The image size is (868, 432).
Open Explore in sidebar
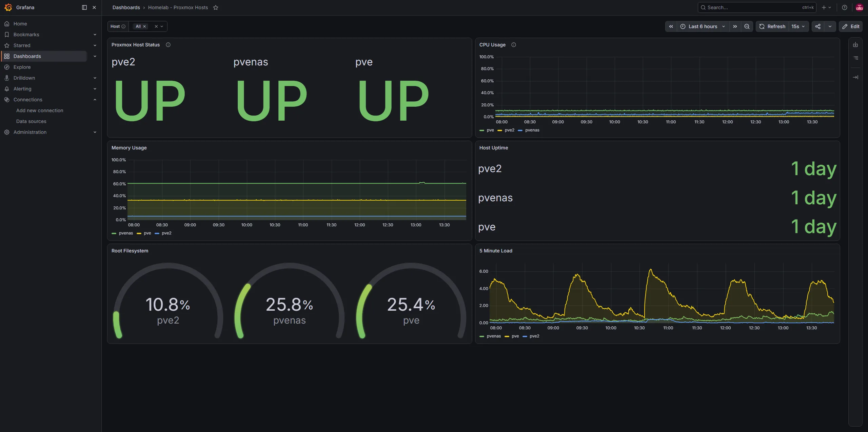22,67
